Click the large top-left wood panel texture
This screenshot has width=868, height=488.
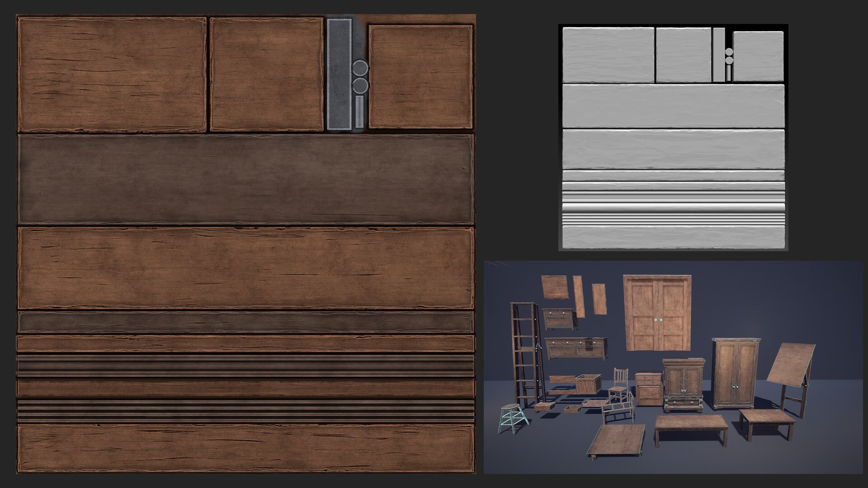point(112,75)
